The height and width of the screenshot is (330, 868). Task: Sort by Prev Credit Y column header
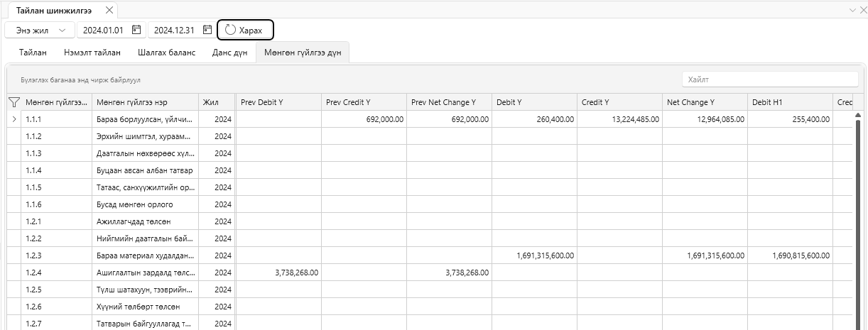click(364, 102)
